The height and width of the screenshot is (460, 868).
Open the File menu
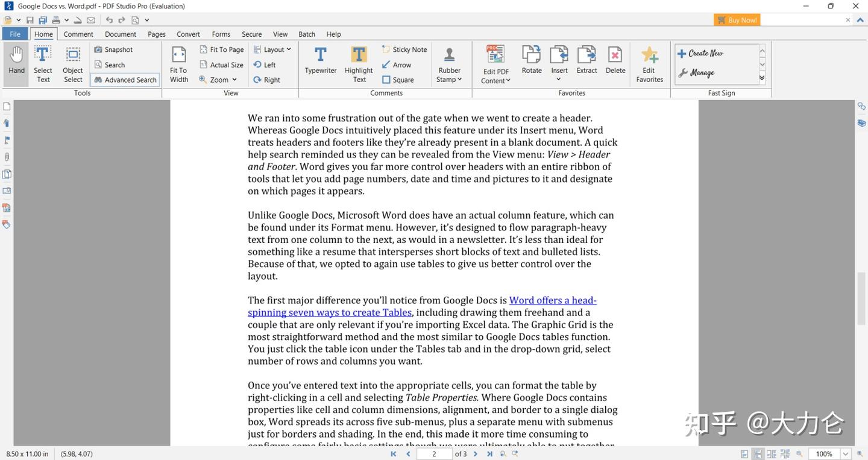(15, 34)
